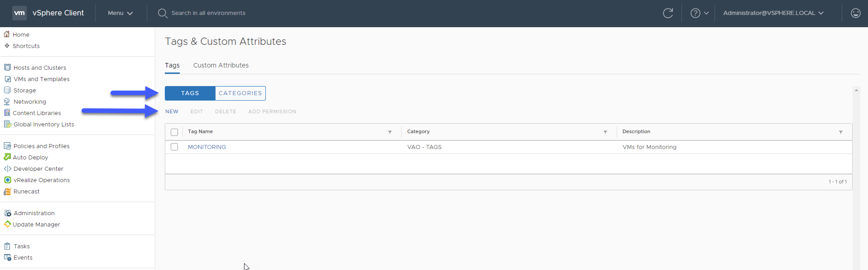Click the ADD PERMISSION button
The height and width of the screenshot is (270, 868).
[272, 111]
